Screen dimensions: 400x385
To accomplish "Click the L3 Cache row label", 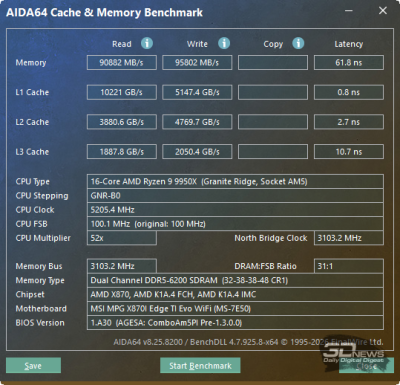I will click(32, 152).
